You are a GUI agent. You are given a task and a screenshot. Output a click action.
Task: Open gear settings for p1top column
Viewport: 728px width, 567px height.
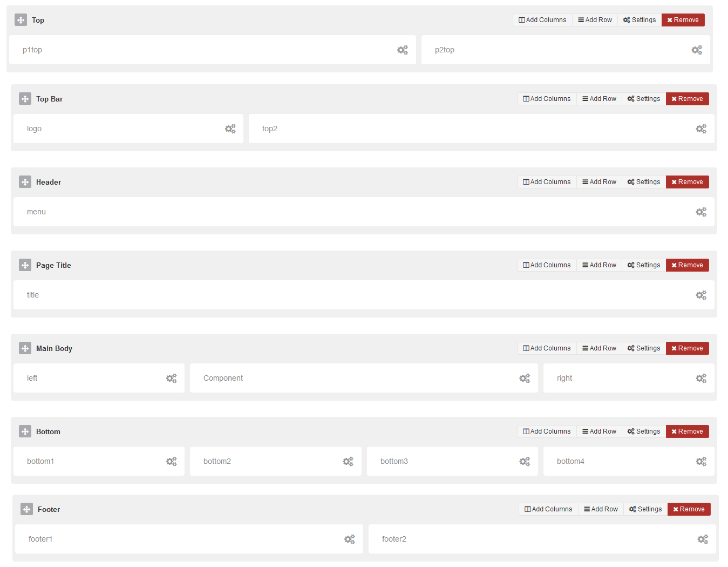coord(403,50)
